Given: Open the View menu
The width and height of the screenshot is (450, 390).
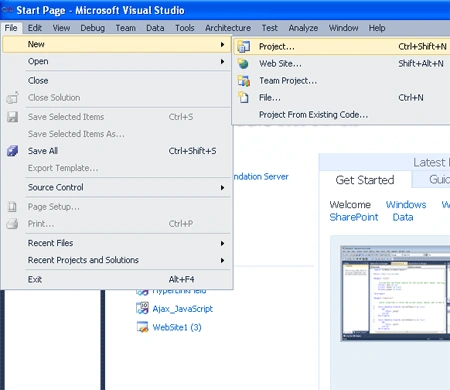Looking at the screenshot, I should pos(61,28).
